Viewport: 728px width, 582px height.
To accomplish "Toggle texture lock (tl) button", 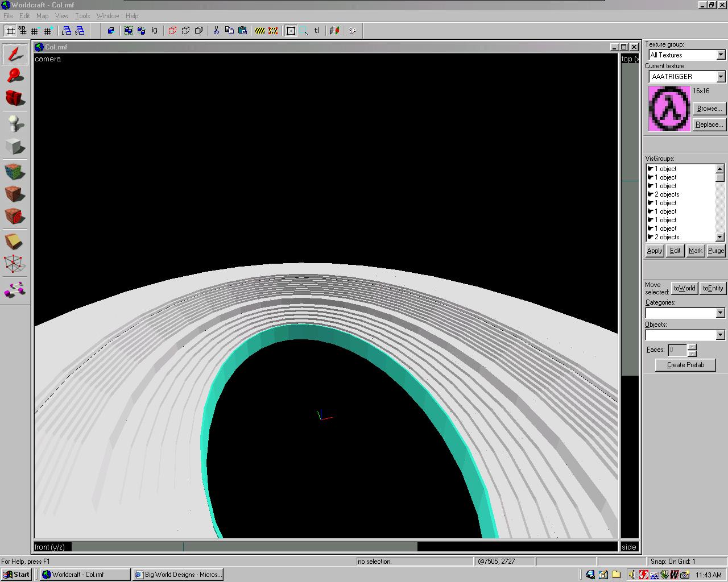I will pos(317,31).
